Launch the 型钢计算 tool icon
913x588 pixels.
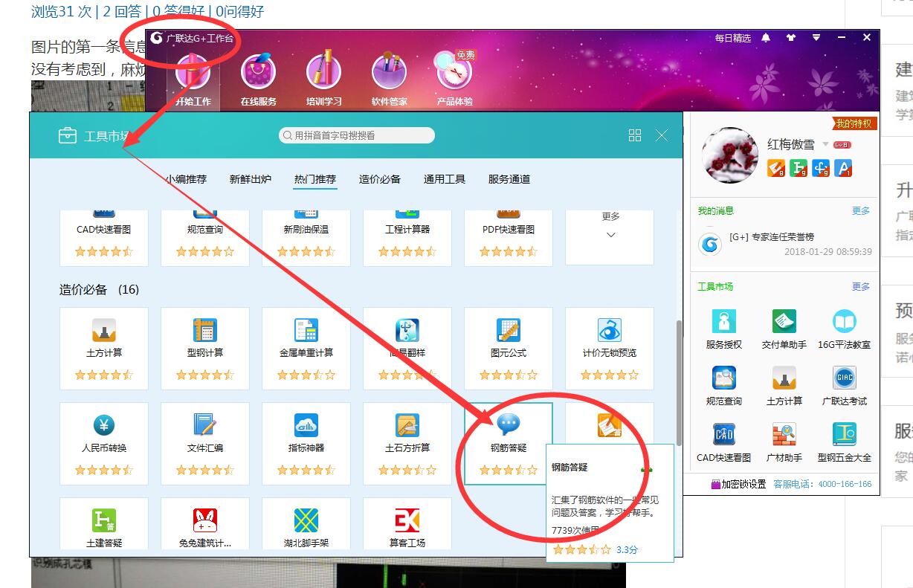(205, 331)
